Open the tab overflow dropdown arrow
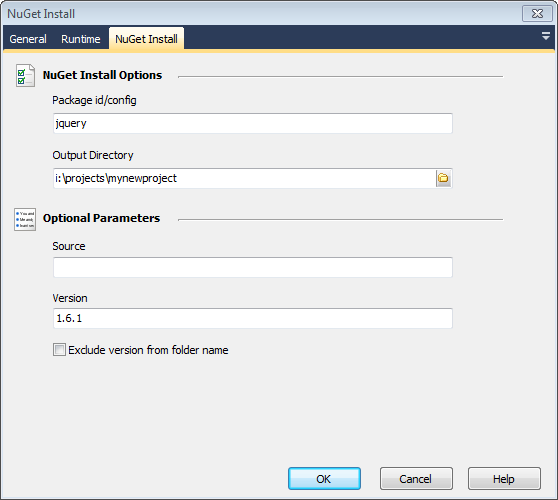Viewport: 558px width, 500px height. pyautogui.click(x=546, y=36)
